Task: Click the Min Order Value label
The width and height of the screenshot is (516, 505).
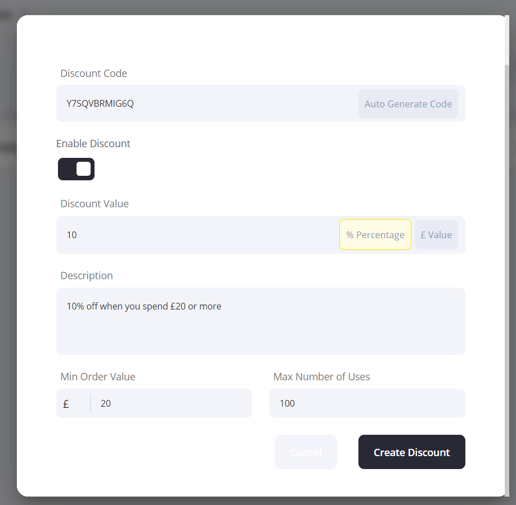Action: tap(98, 377)
